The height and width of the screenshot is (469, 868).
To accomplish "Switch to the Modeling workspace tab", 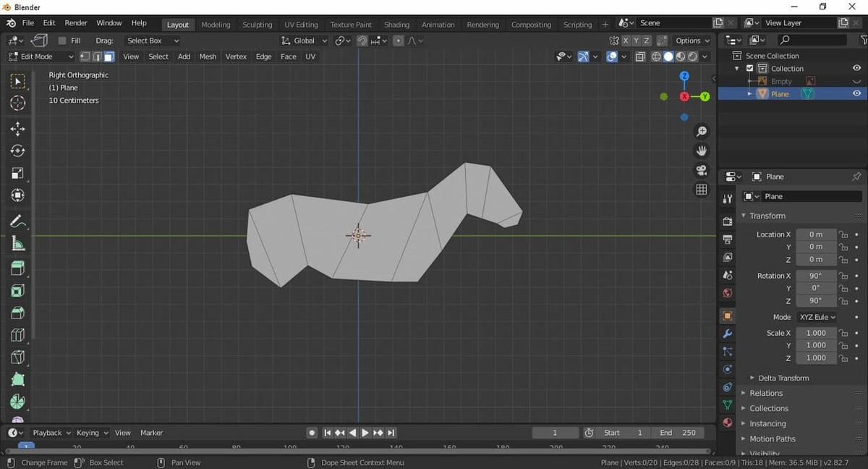I will click(216, 25).
